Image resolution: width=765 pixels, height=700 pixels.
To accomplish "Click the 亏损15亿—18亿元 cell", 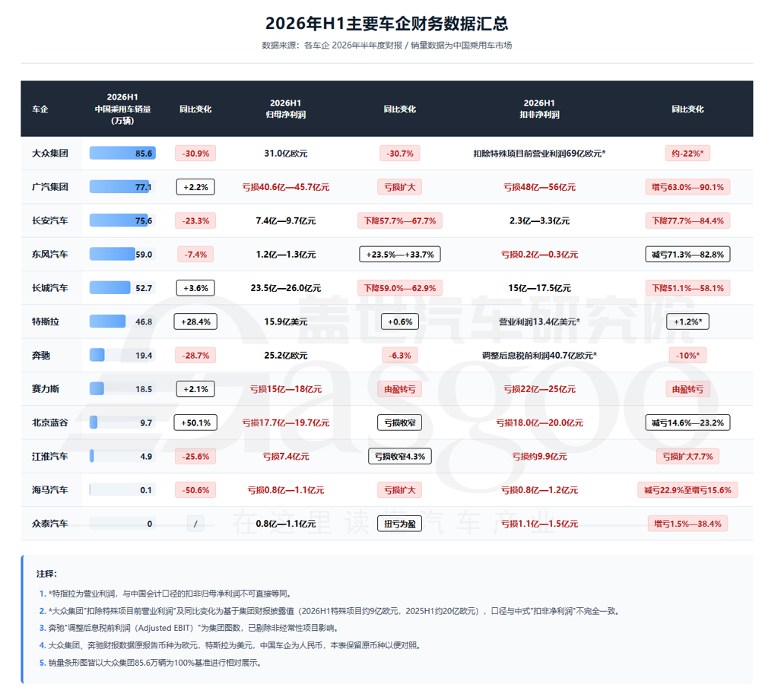I will pos(285,388).
